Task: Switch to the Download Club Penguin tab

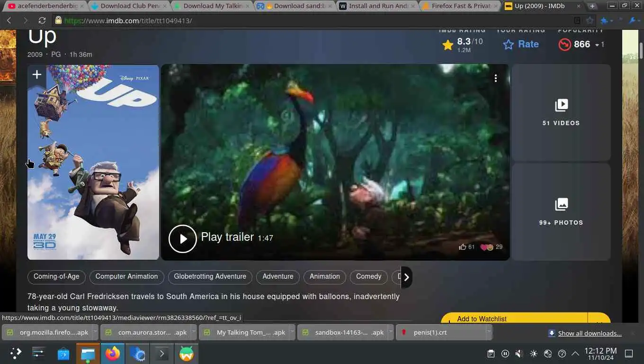Action: click(x=129, y=6)
